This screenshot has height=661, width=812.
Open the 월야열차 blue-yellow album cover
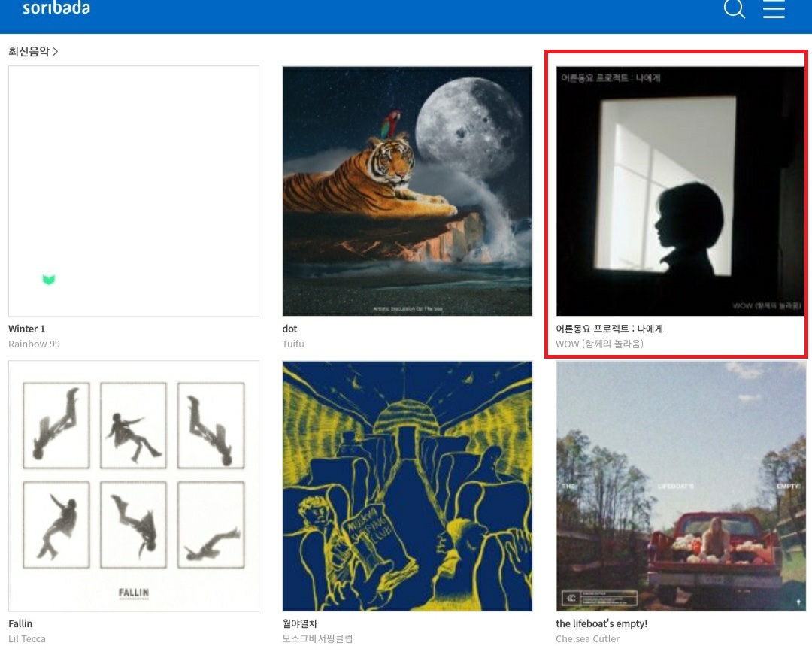tap(408, 486)
